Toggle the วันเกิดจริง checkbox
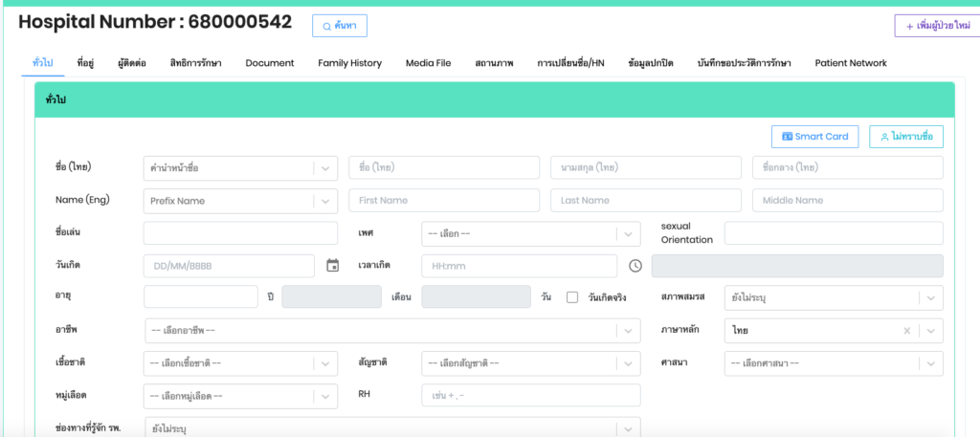980x437 pixels. coord(572,297)
